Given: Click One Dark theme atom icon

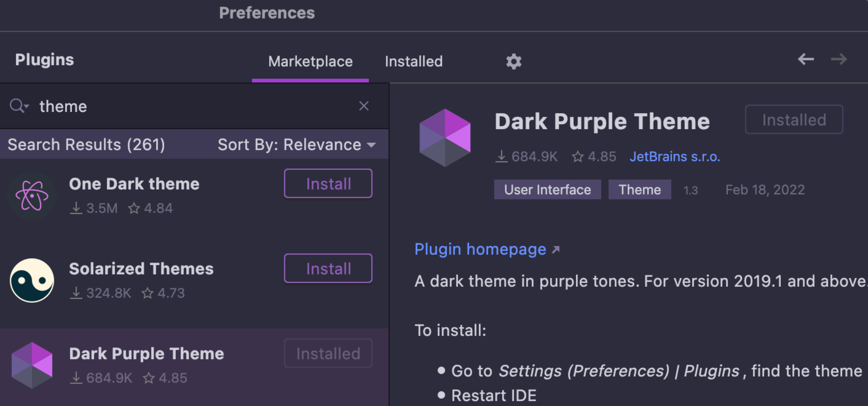Looking at the screenshot, I should [x=32, y=196].
